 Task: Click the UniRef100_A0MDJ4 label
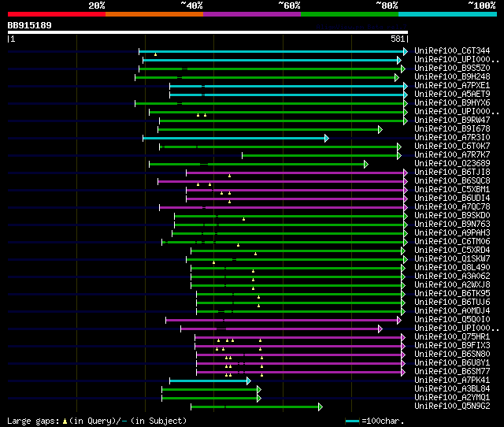(x=452, y=311)
